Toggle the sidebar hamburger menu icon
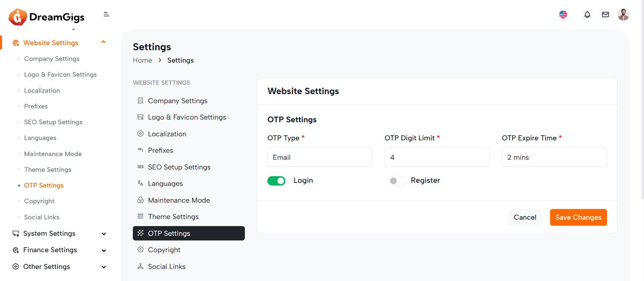 pos(106,14)
